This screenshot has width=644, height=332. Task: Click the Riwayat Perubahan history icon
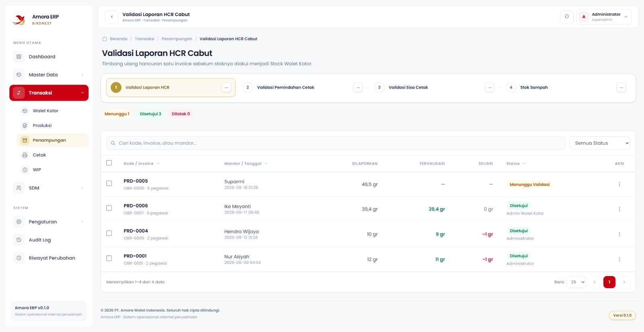19,258
